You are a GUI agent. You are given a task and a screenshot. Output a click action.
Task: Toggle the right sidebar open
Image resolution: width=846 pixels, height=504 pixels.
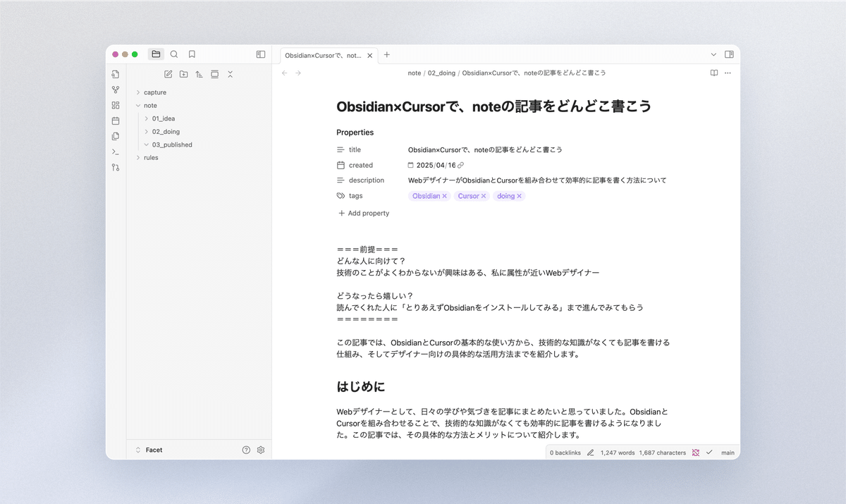point(730,54)
